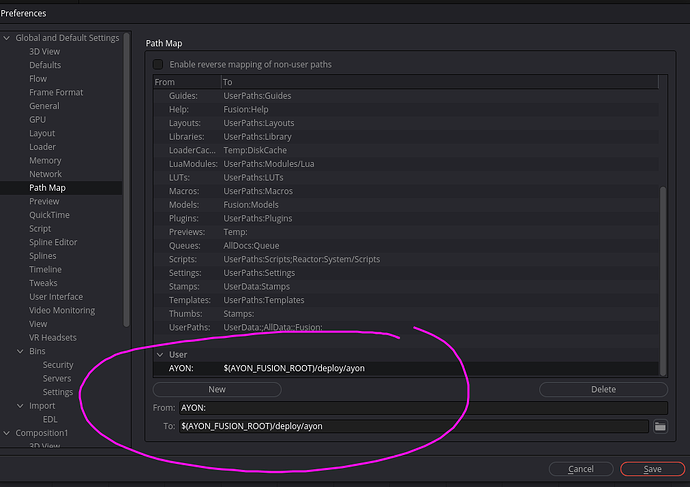Collapse the User group in path list
690x487 pixels.
[160, 354]
